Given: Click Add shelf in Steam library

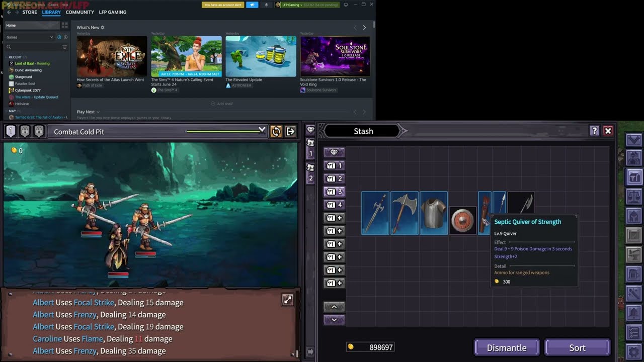Looking at the screenshot, I should pyautogui.click(x=222, y=104).
